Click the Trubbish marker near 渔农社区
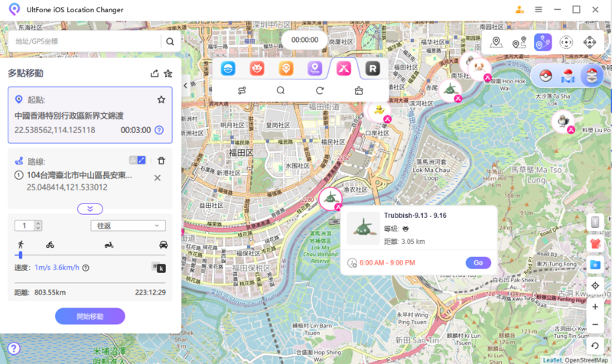 coord(330,198)
